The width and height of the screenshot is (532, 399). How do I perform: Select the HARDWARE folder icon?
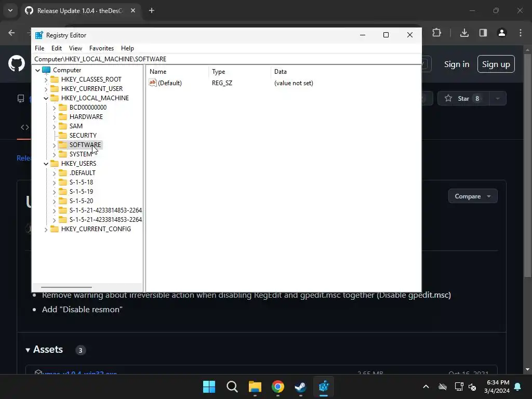63,117
